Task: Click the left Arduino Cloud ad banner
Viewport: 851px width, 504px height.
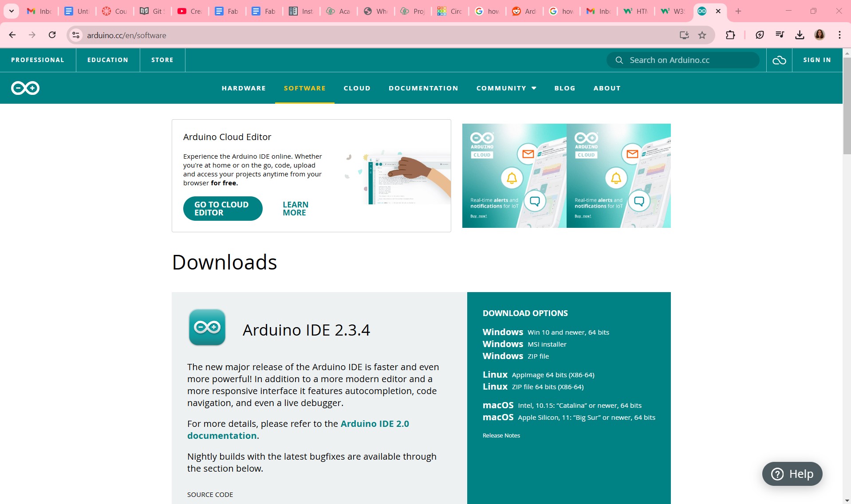Action: pos(514,176)
